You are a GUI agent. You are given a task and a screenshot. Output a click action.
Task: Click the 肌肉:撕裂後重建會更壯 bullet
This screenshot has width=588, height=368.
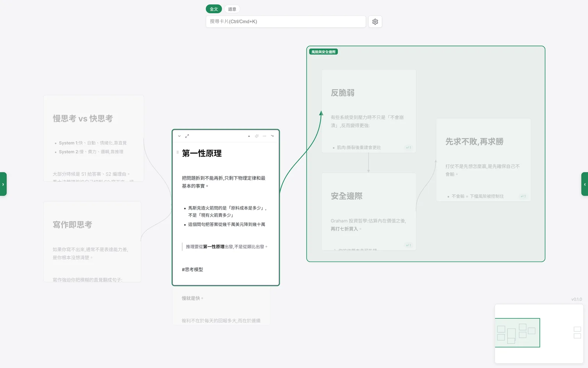point(359,148)
